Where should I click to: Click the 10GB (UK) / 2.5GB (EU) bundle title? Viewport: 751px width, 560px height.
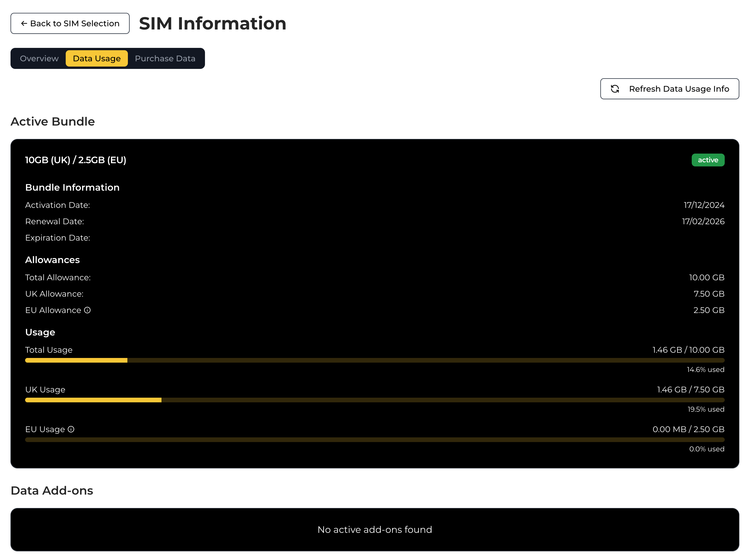pos(75,160)
